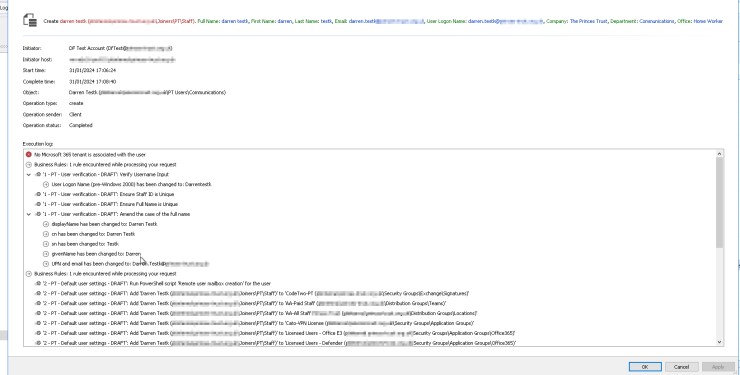Click rule icon of the 'Cato-VPN License' row
740x375 pixels.
pos(37,323)
